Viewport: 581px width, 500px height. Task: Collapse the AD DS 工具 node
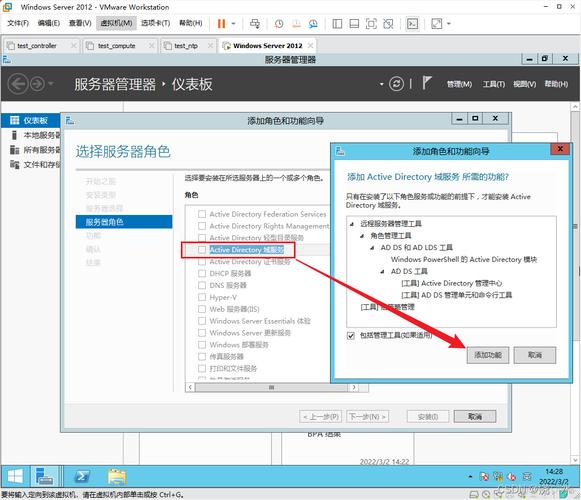[382, 271]
